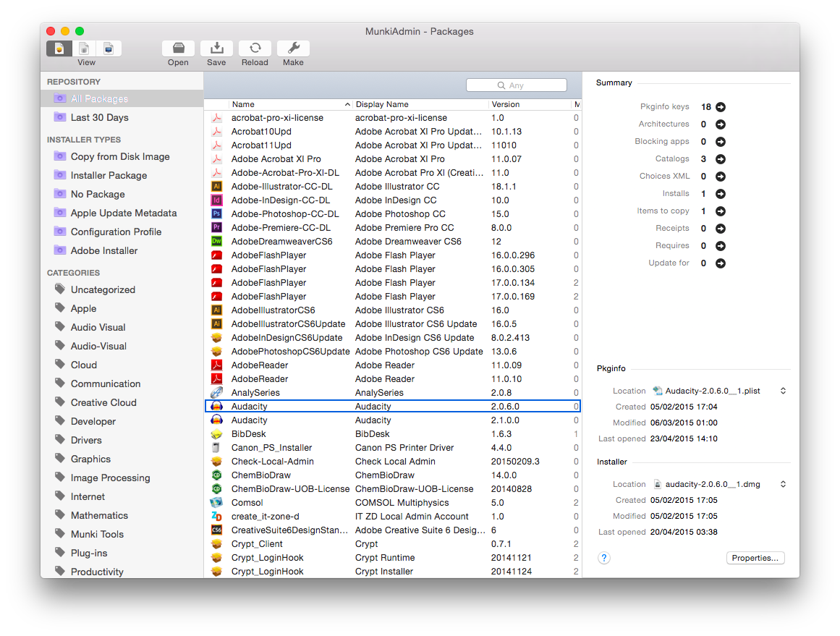Open Installs details arrow

721,194
